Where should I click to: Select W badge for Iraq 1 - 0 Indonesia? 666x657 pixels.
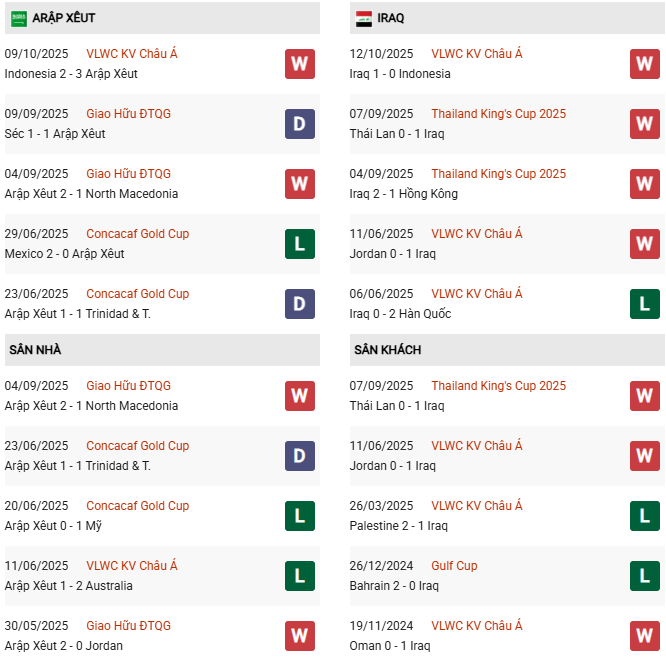pos(645,64)
